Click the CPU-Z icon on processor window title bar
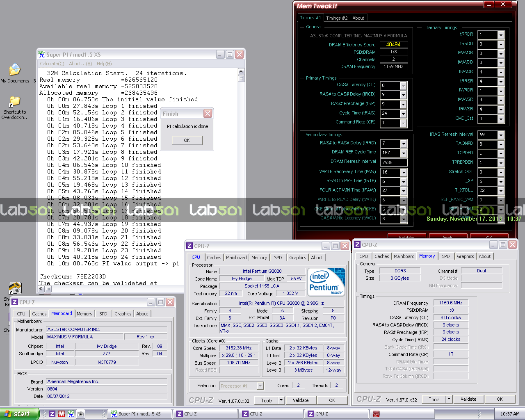The image size is (525, 420). [189, 246]
